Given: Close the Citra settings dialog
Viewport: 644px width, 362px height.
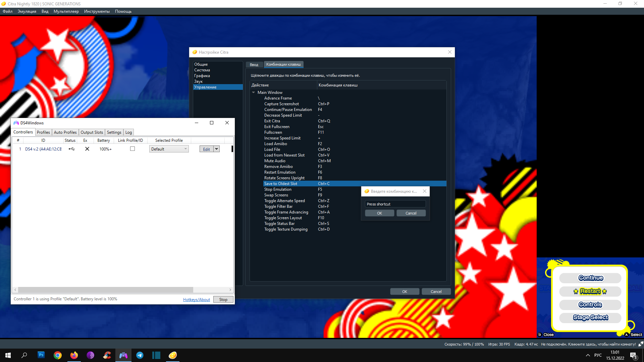Looking at the screenshot, I should pyautogui.click(x=450, y=52).
